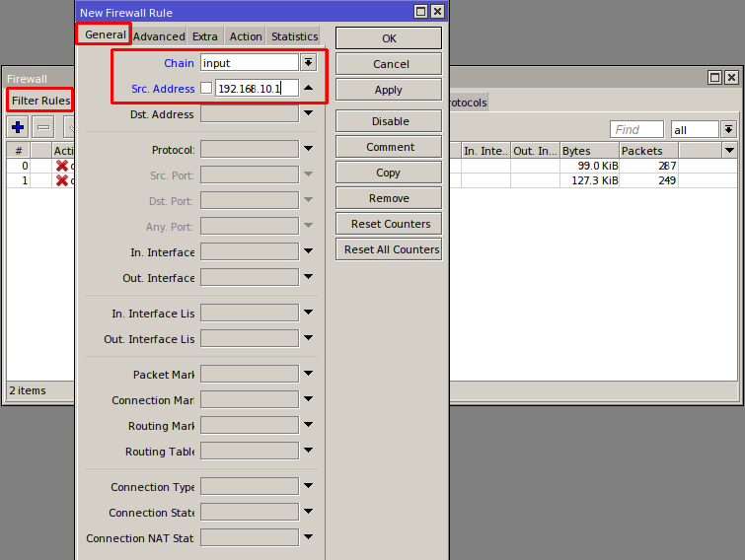745x560 pixels.
Task: Select the 249 packets cell
Action: pos(648,180)
